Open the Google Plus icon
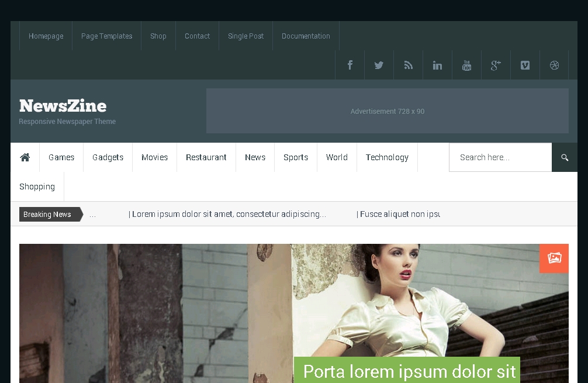The width and height of the screenshot is (588, 383). (496, 65)
